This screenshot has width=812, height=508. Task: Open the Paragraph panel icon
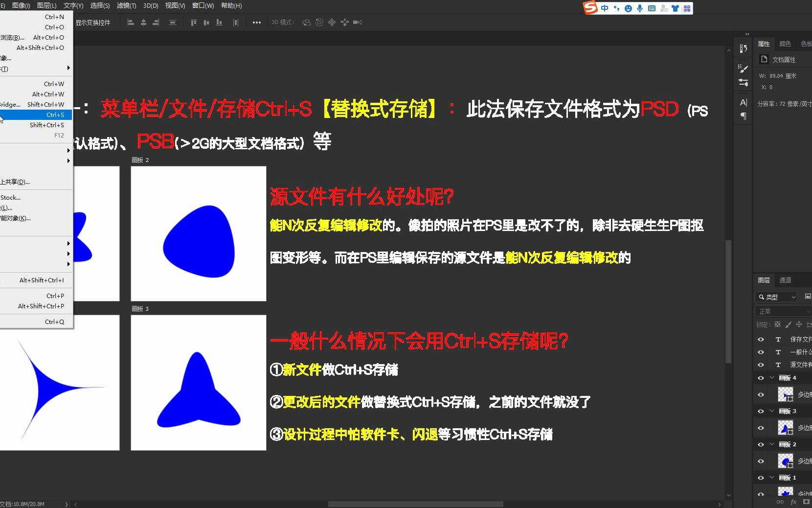click(744, 116)
